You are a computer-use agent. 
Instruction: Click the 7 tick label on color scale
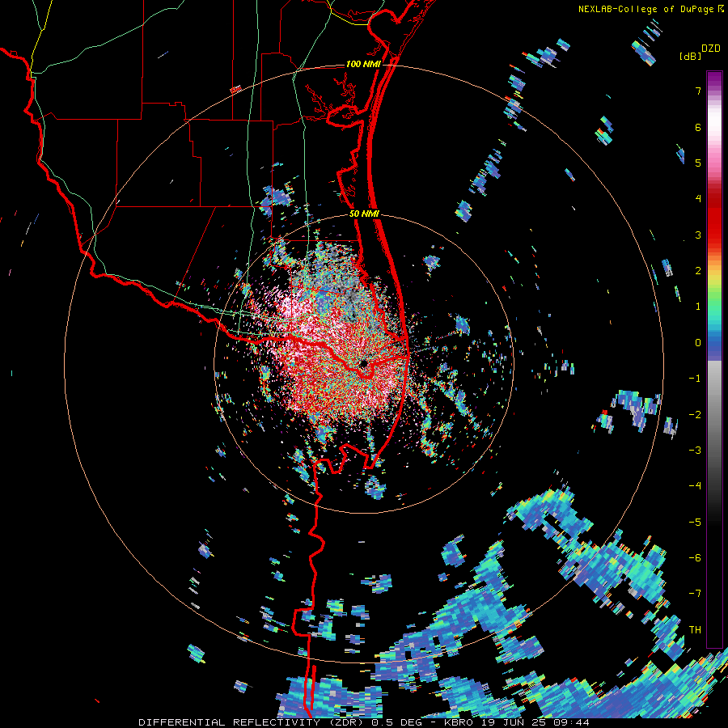tap(698, 91)
